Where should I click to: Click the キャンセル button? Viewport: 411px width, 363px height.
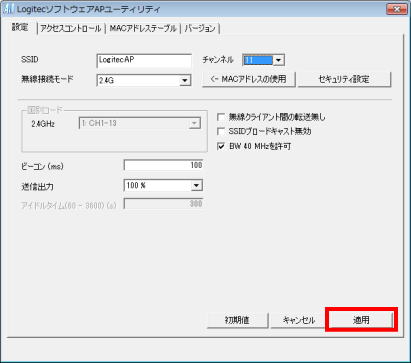coord(299,320)
